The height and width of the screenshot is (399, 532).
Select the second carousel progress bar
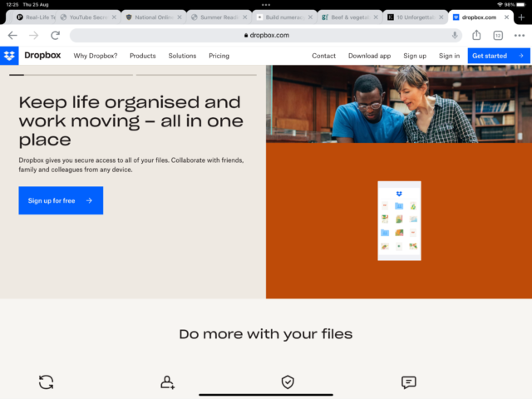coord(196,75)
